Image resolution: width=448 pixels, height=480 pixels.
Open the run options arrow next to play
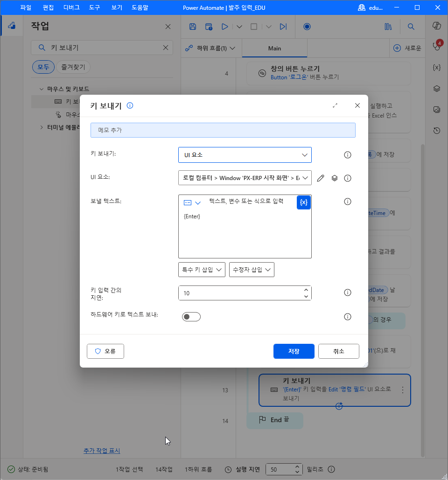[x=239, y=27]
